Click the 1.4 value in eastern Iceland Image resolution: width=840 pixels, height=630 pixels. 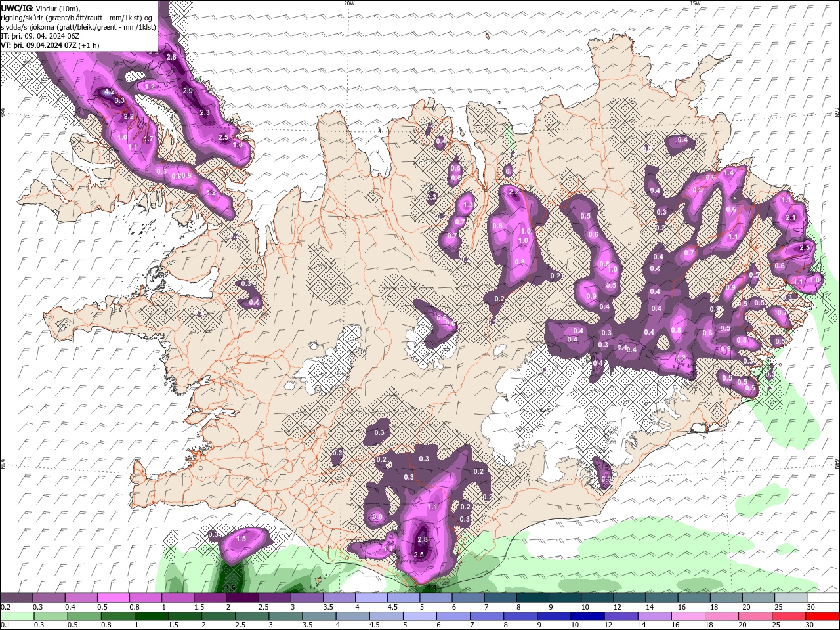(728, 173)
